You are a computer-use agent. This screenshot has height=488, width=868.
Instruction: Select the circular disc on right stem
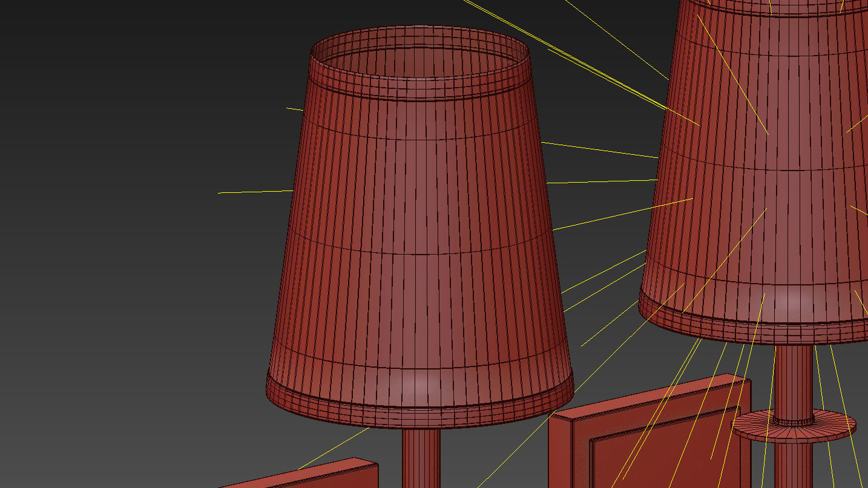pos(794,426)
